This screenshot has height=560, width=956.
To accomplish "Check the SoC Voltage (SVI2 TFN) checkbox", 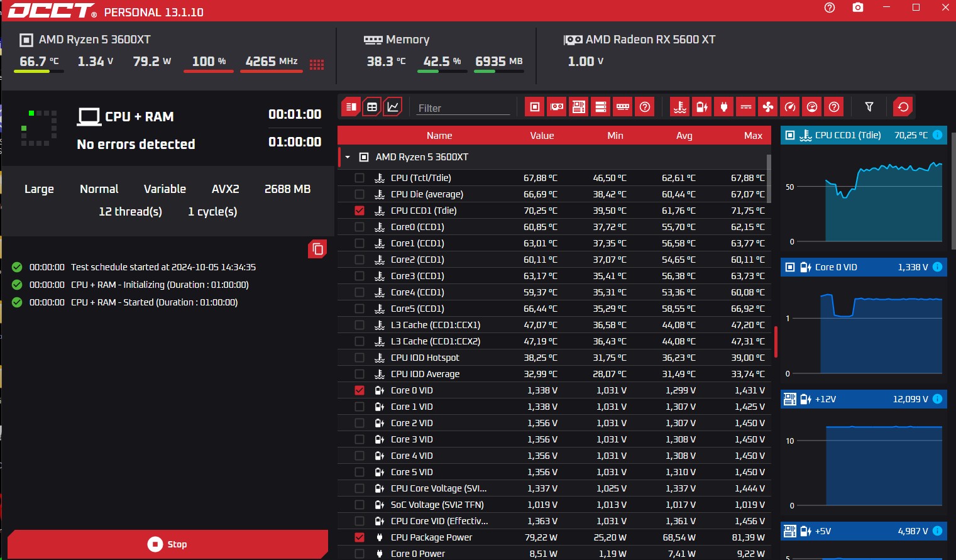I will point(360,505).
